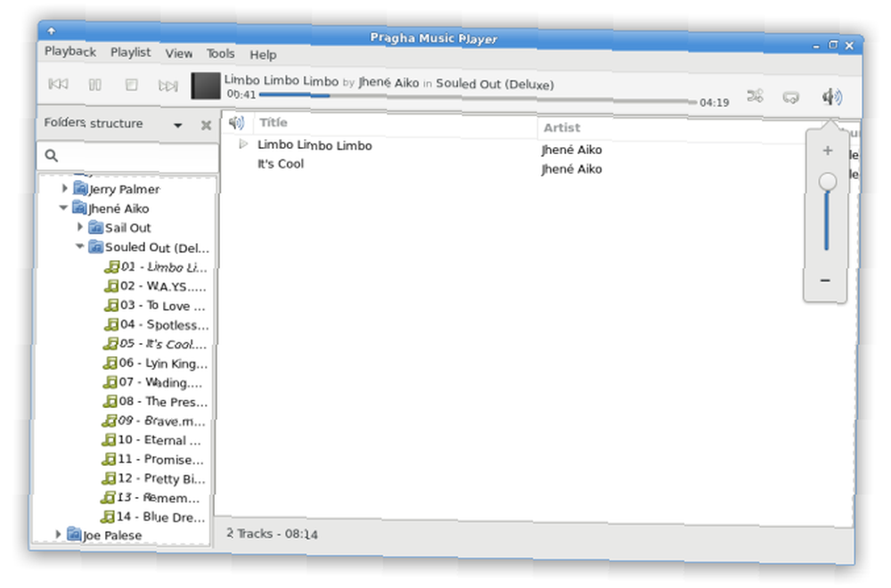
Task: Collapse the Jhené Aiko folder
Action: (63, 208)
